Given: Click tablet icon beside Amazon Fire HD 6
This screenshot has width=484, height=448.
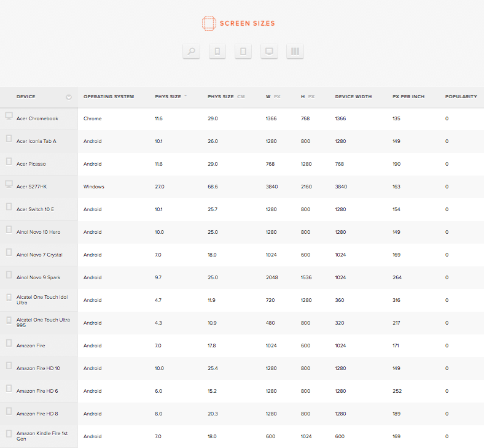Looking at the screenshot, I should tap(9, 389).
